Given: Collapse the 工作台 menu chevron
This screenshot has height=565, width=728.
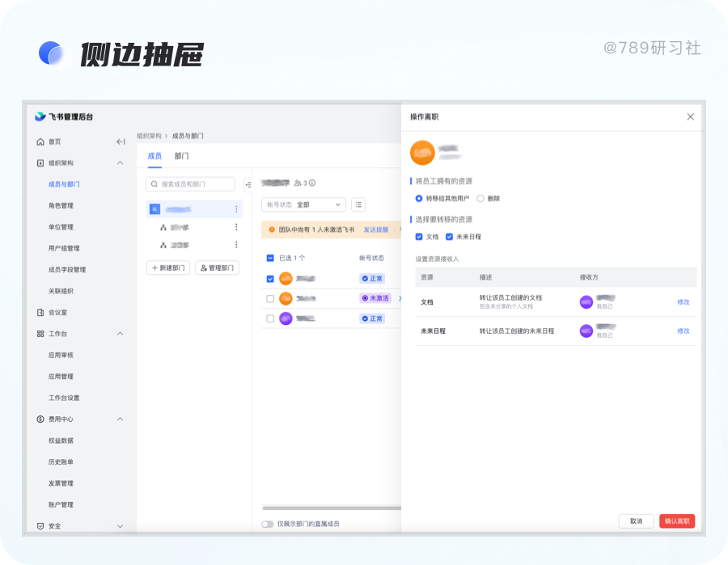Looking at the screenshot, I should (121, 334).
